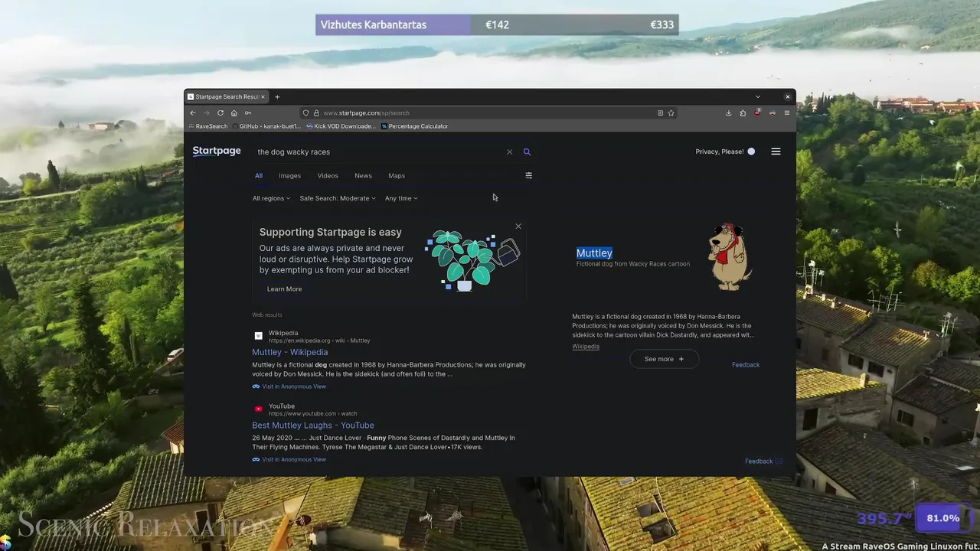Go forward with the browser arrow
This screenshot has width=980, height=551.
(206, 112)
